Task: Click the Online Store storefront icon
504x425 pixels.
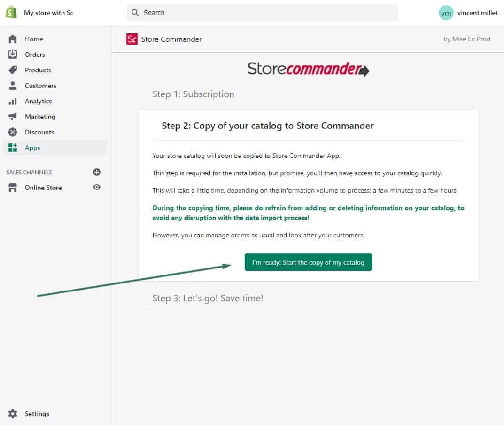Action: 13,188
